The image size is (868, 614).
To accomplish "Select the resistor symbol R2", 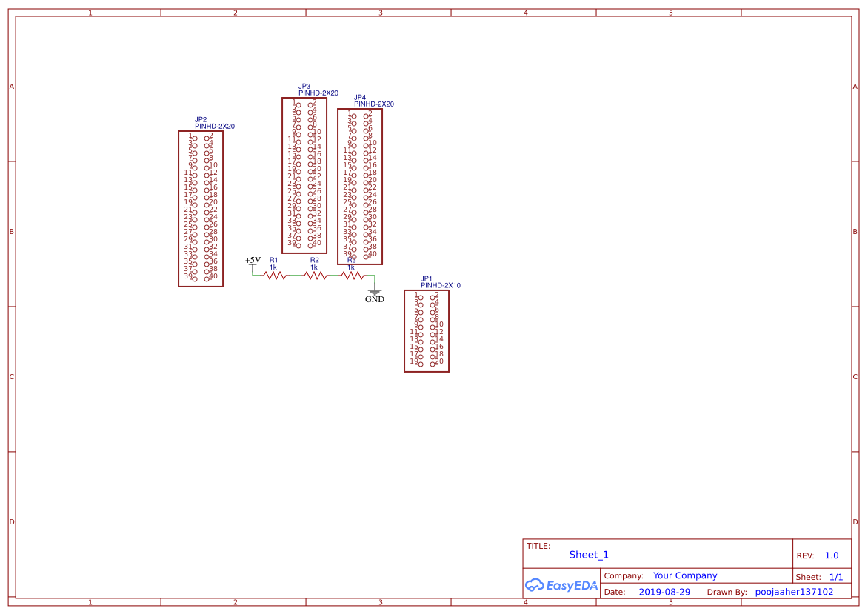I will click(313, 275).
